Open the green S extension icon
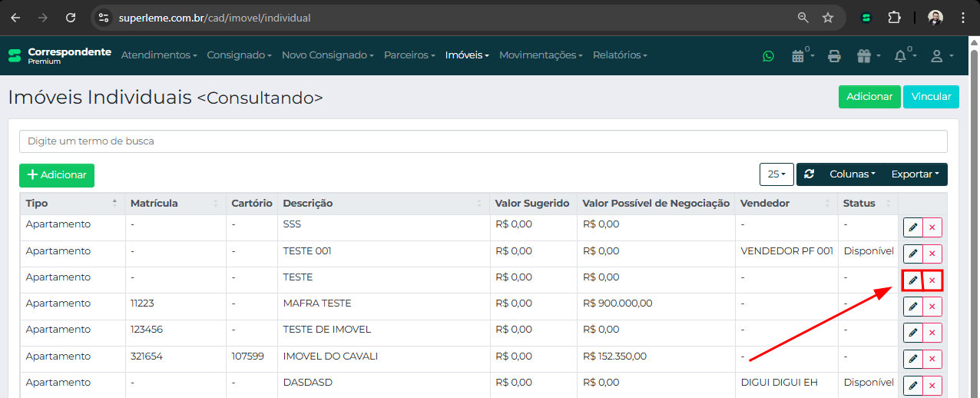 coord(866,18)
